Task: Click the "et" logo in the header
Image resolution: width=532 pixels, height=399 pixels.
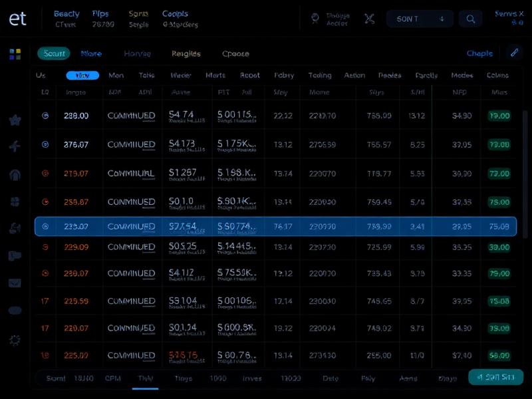Action: (17, 19)
